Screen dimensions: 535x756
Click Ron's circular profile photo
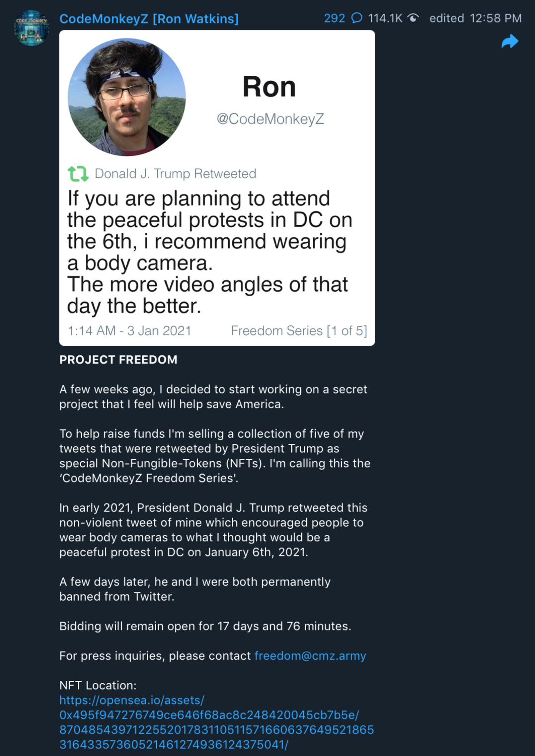pos(127,97)
